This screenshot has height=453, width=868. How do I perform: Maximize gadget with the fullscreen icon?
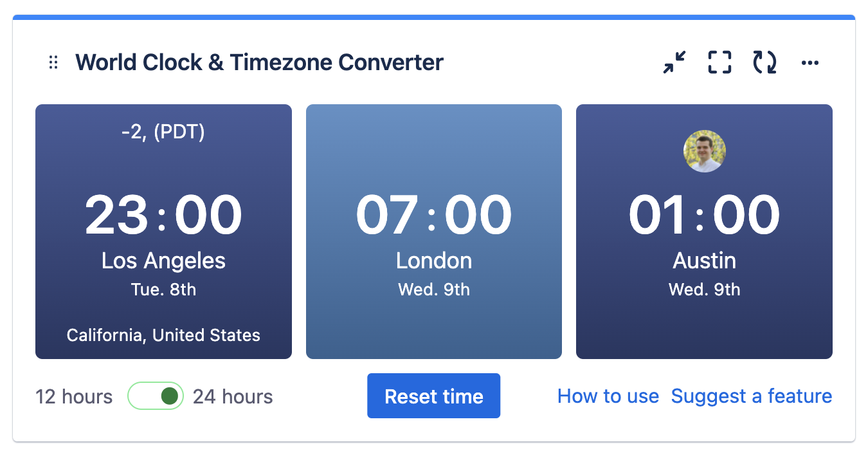point(719,62)
